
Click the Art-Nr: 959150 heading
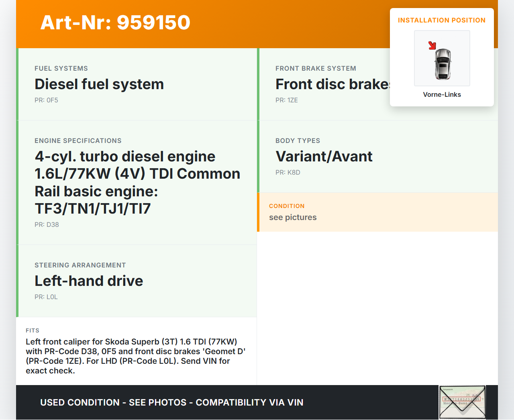[115, 22]
